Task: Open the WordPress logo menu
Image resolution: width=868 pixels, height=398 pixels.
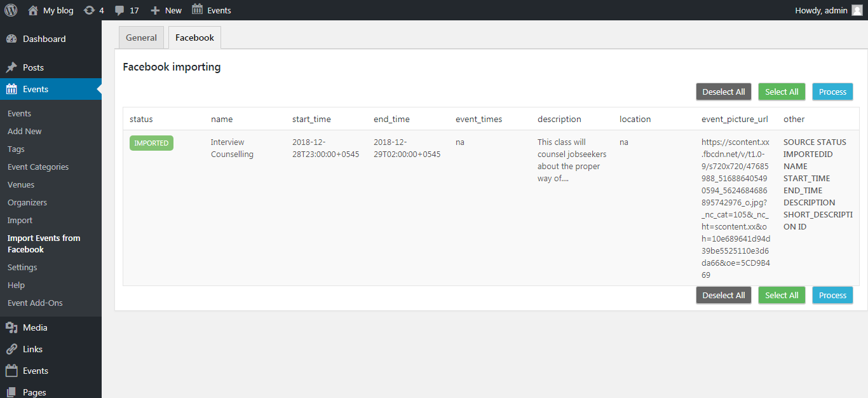Action: click(x=11, y=10)
